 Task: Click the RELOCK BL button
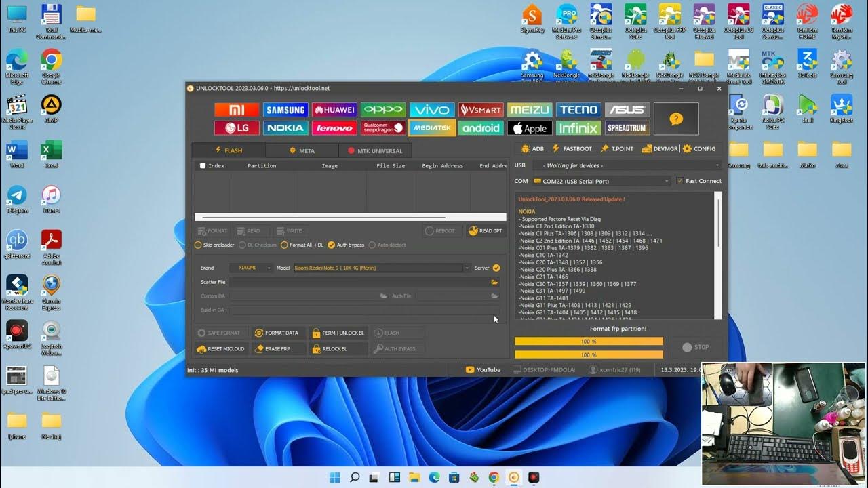[x=338, y=348]
